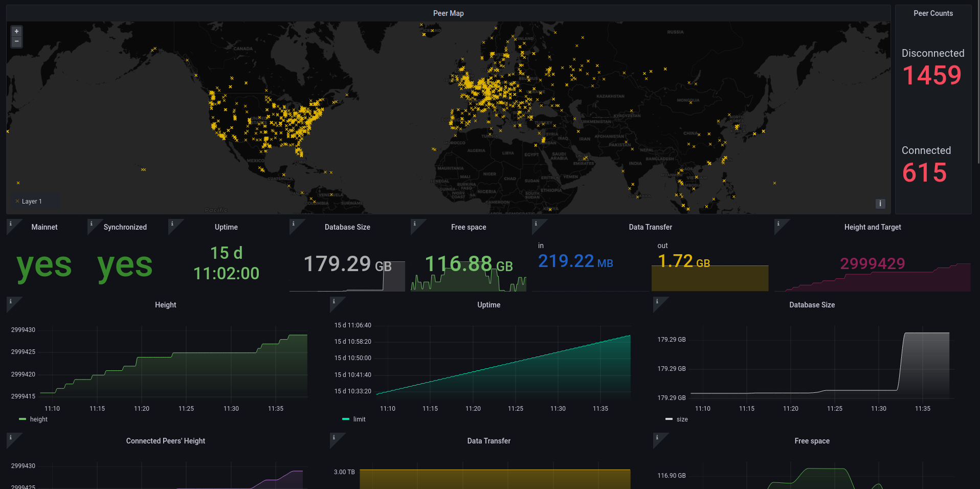Screen dimensions: 980x489
Task: Click info icon on Height graph panel
Action: 10,301
